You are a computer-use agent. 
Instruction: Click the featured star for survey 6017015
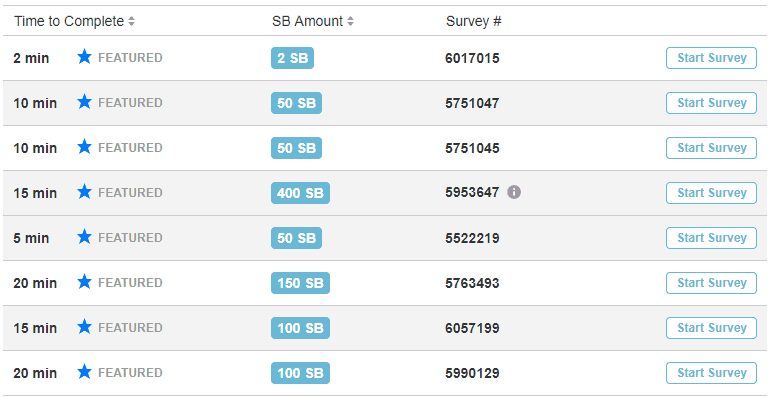[x=84, y=57]
